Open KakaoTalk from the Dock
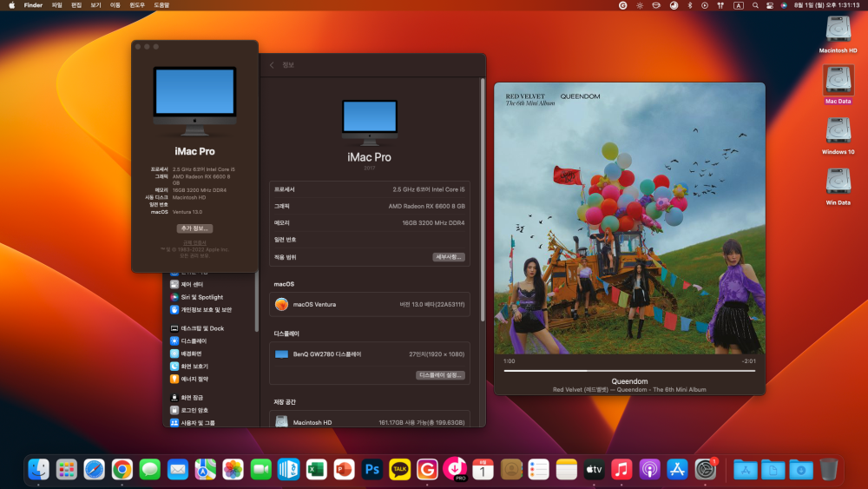Screen dimensions: 868x489 point(399,470)
